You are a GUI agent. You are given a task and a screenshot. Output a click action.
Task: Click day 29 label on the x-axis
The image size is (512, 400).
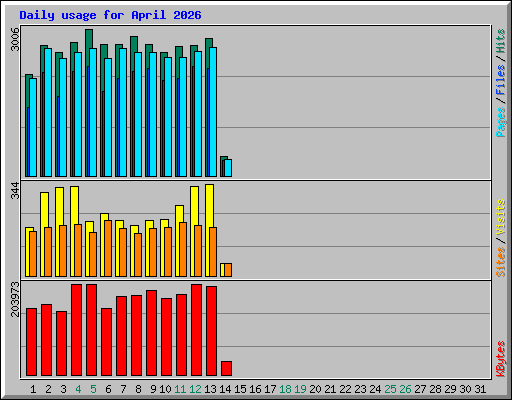pos(450,389)
